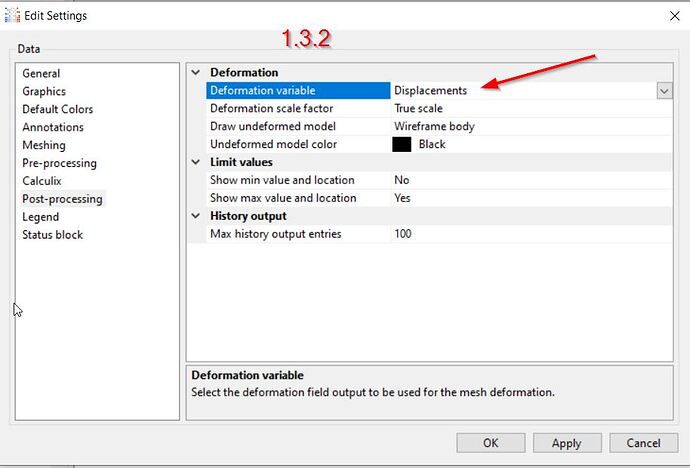This screenshot has height=468, width=690.
Task: Collapse the Limit values section
Action: 196,162
